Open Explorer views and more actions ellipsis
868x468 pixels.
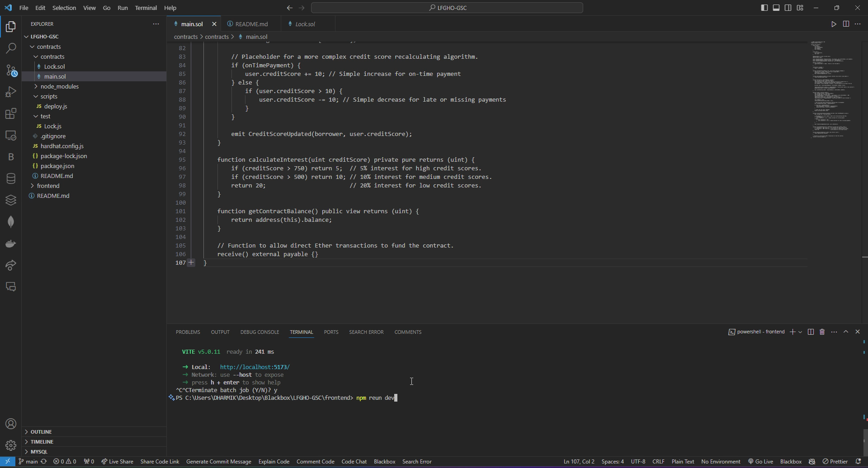pyautogui.click(x=156, y=24)
